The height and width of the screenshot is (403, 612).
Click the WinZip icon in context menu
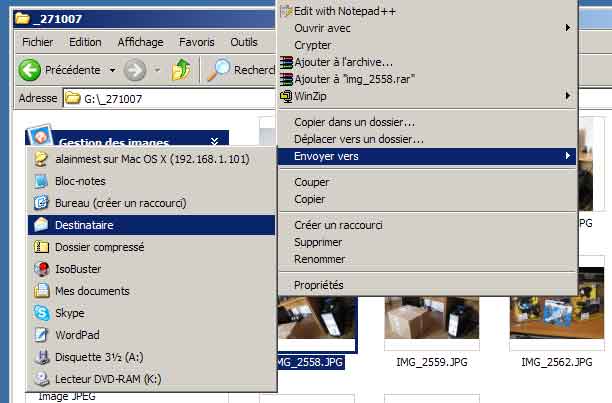coord(286,96)
